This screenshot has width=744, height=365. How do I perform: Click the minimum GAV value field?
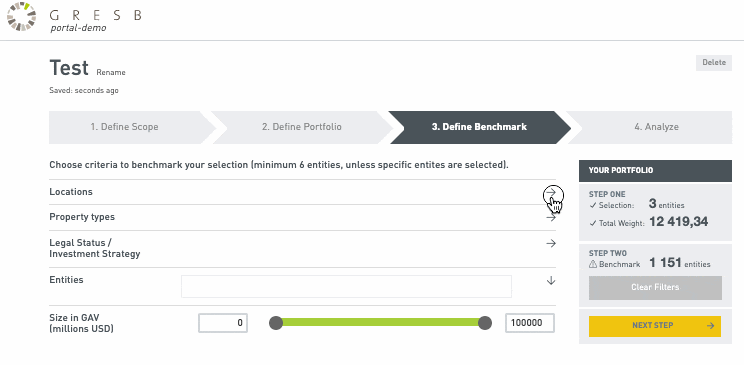coord(223,323)
